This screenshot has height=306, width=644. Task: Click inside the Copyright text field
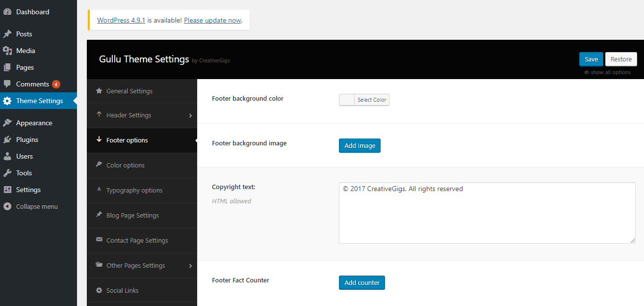point(487,213)
